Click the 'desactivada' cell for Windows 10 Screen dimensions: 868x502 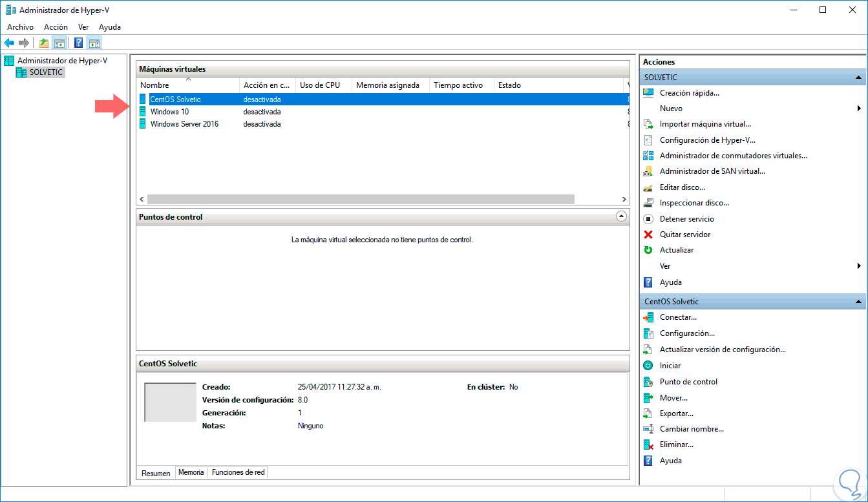tap(262, 112)
